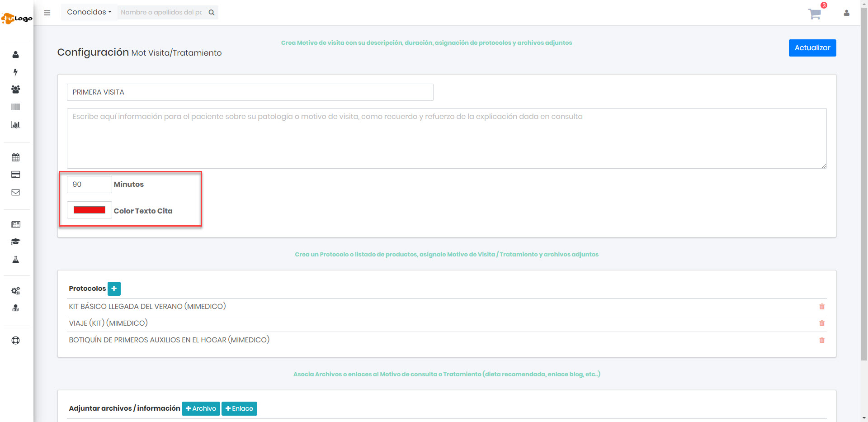Add a new protocol with plus button

click(x=114, y=289)
